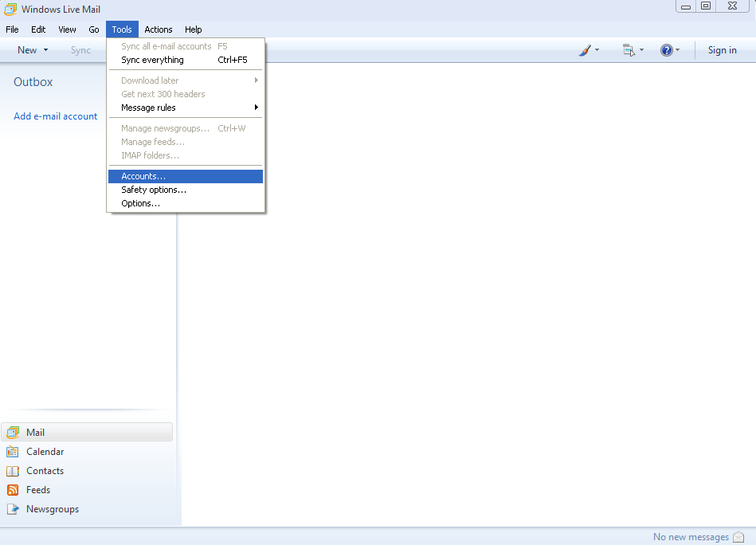Click the Add e-mail account link
The image size is (756, 545).
tap(56, 116)
